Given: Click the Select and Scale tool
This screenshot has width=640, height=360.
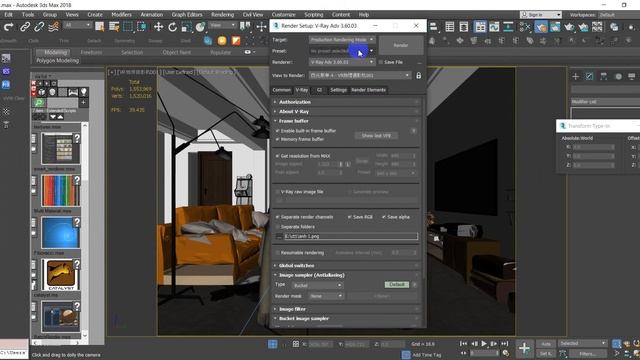Looking at the screenshot, I should (x=187, y=27).
